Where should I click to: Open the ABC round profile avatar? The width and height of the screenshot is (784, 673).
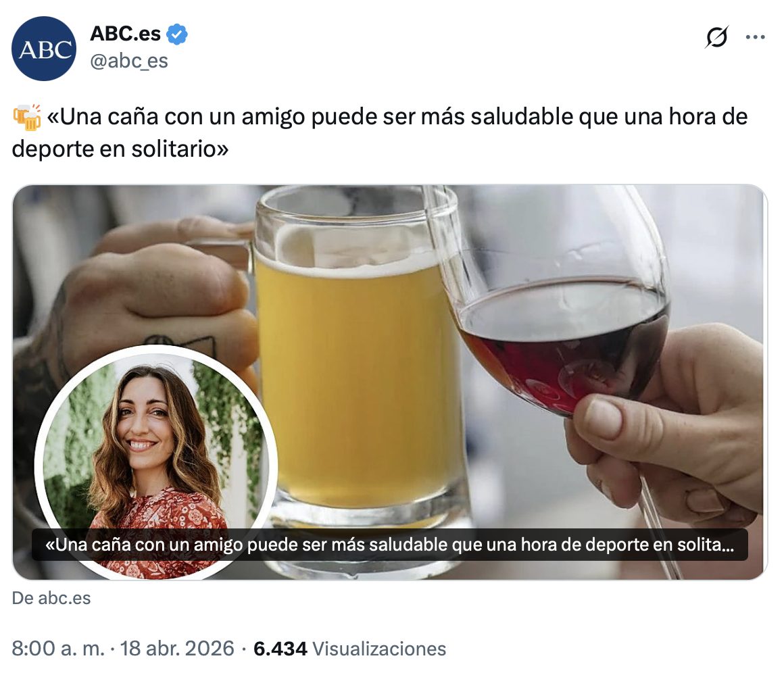pos(44,49)
